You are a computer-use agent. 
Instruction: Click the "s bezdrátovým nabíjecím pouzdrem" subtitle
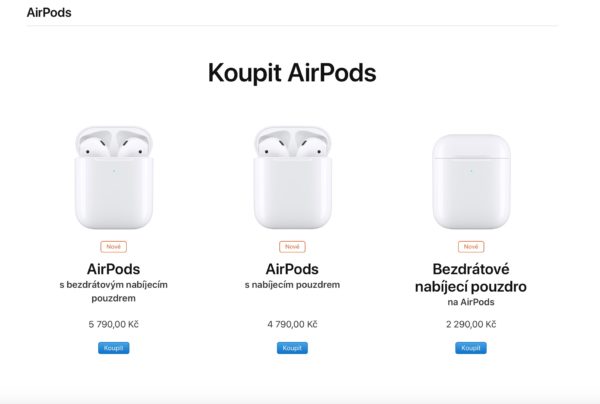[113, 291]
